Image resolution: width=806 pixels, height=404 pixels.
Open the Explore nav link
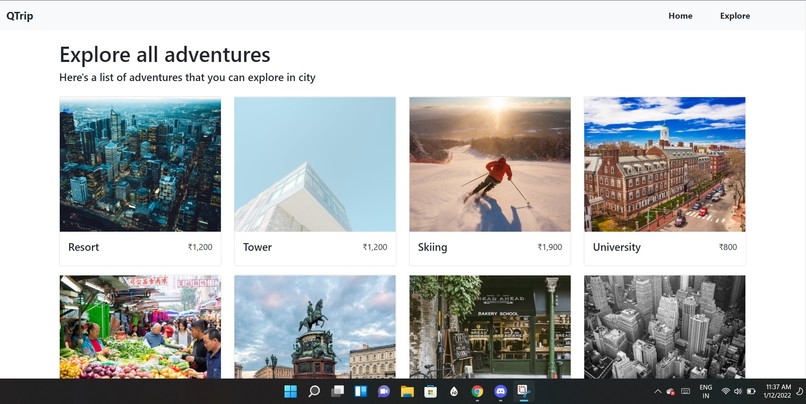pos(735,16)
